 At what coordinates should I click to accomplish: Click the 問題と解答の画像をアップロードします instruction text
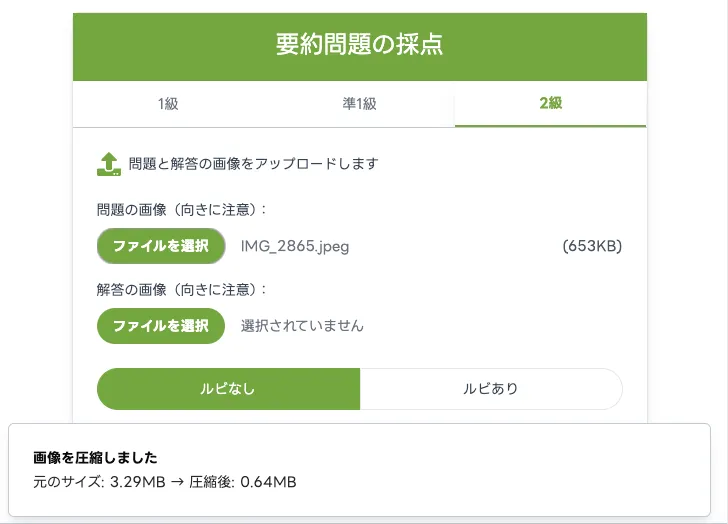[253, 164]
